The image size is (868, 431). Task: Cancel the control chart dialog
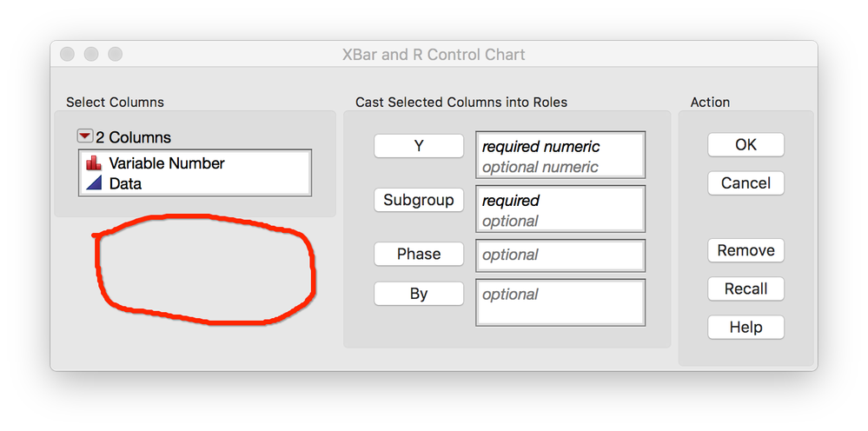tap(745, 183)
